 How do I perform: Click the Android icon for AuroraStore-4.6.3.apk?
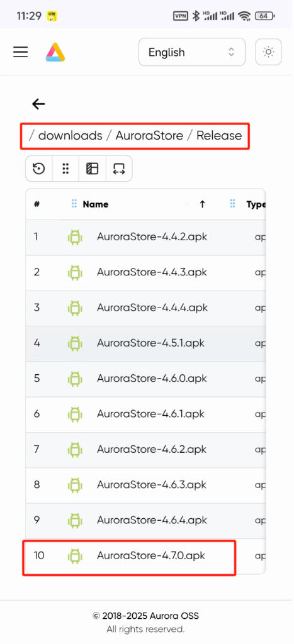click(75, 485)
